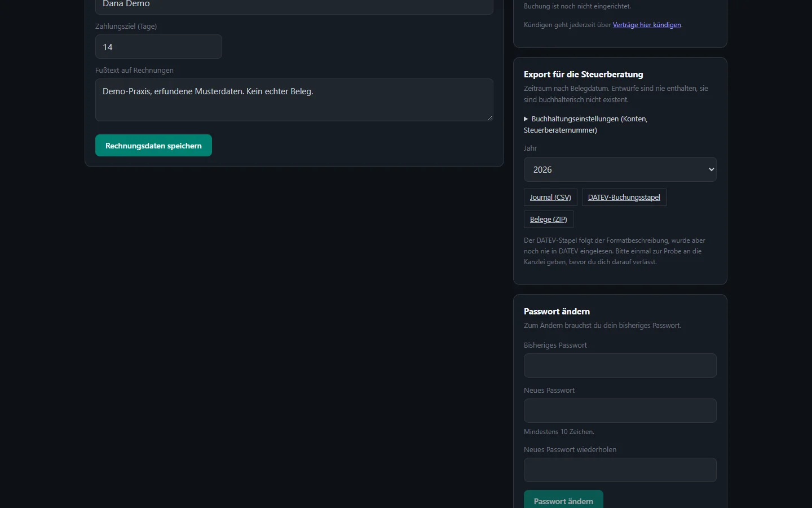Click the Passwort ändern section heading
The image size is (812, 508).
pyautogui.click(x=557, y=312)
